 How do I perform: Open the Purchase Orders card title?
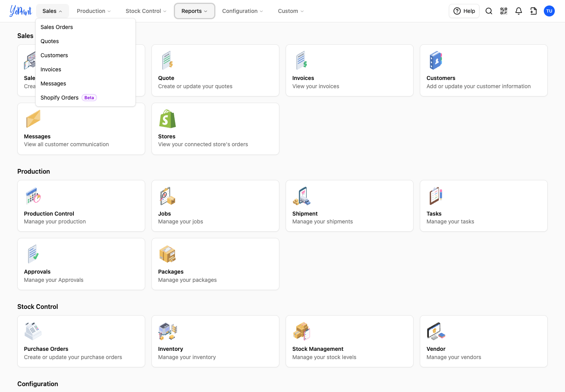[46, 349]
